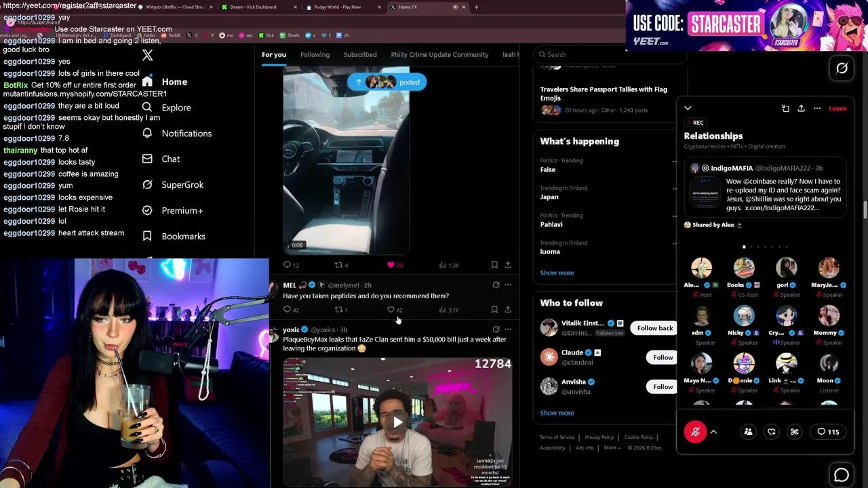Collapse the Relationships space panel

[x=688, y=108]
